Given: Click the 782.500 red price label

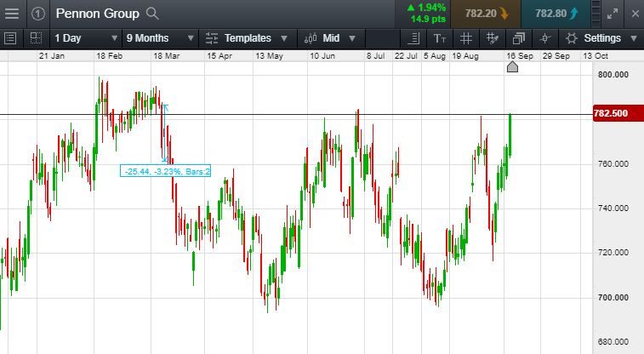Looking at the screenshot, I should click(618, 113).
